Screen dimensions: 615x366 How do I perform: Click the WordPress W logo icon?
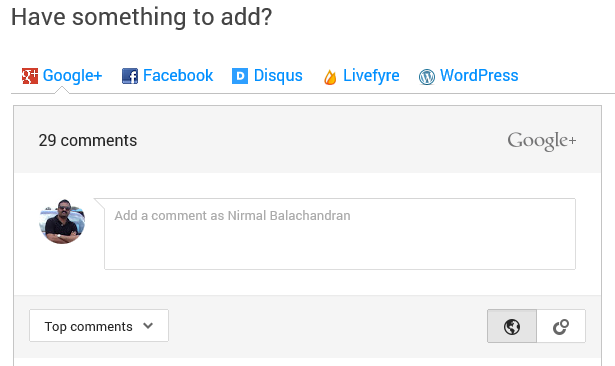[427, 76]
